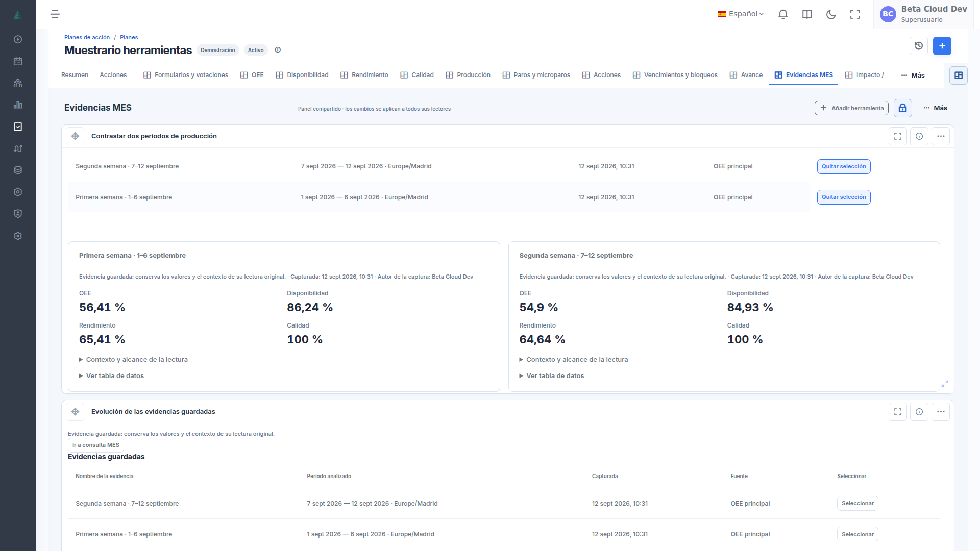Switch to the Paros y microparos tab
The image size is (980, 551).
pyautogui.click(x=536, y=75)
